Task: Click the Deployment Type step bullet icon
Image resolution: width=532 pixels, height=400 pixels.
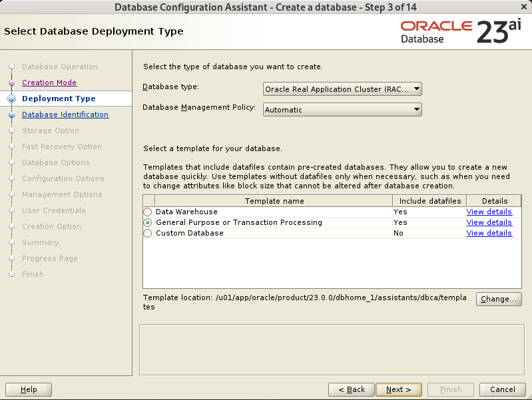Action: point(12,99)
